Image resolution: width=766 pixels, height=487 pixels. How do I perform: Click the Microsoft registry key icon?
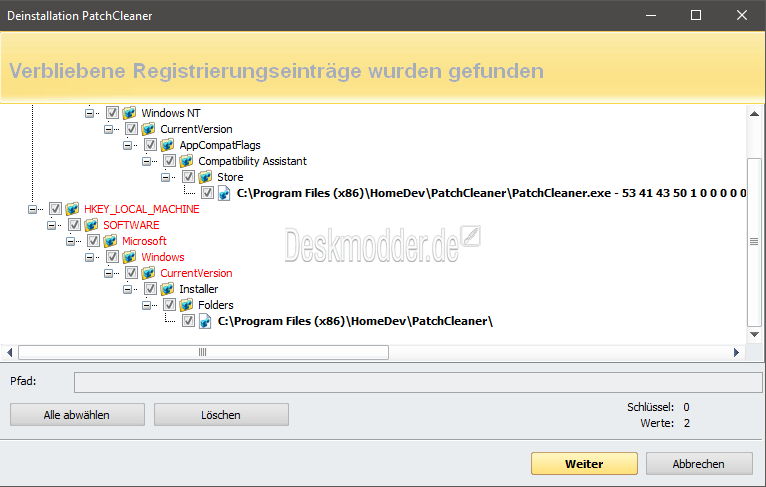pyautogui.click(x=110, y=241)
